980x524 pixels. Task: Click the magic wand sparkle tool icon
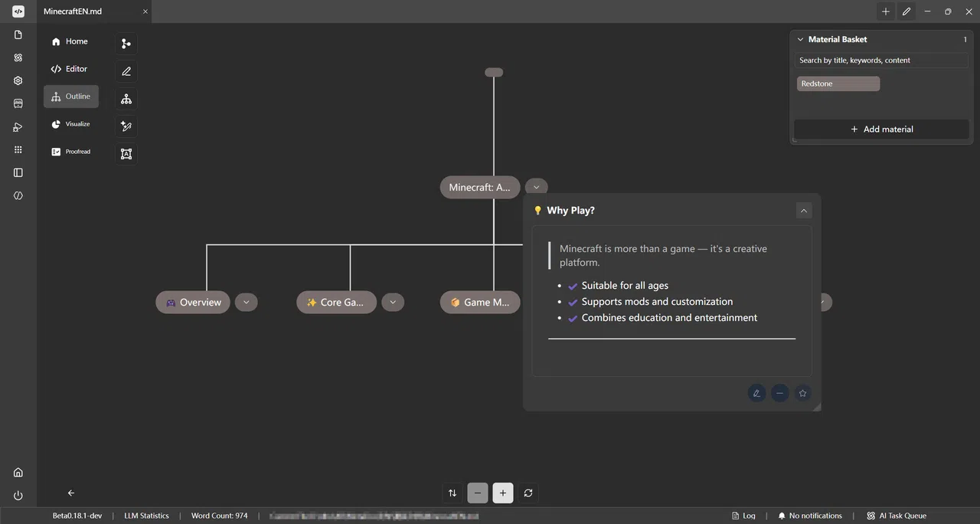point(126,126)
